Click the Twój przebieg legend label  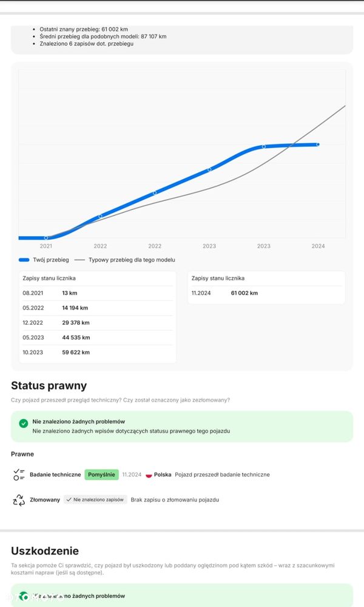(x=51, y=260)
